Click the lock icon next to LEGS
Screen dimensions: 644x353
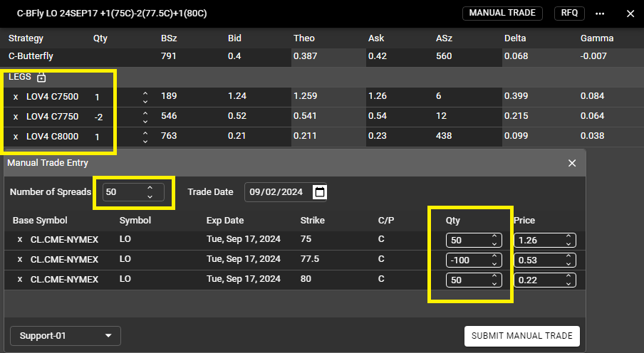pos(41,77)
